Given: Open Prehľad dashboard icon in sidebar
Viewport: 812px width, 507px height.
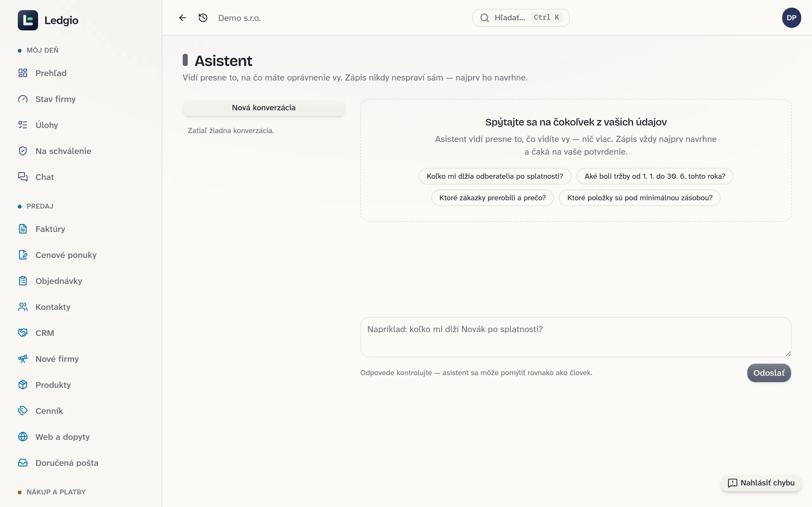Looking at the screenshot, I should [23, 73].
